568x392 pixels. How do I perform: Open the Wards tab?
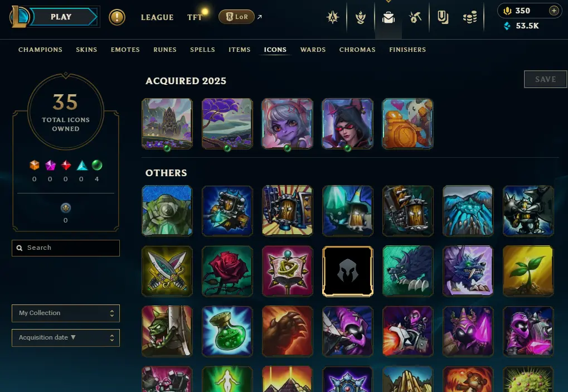(313, 50)
